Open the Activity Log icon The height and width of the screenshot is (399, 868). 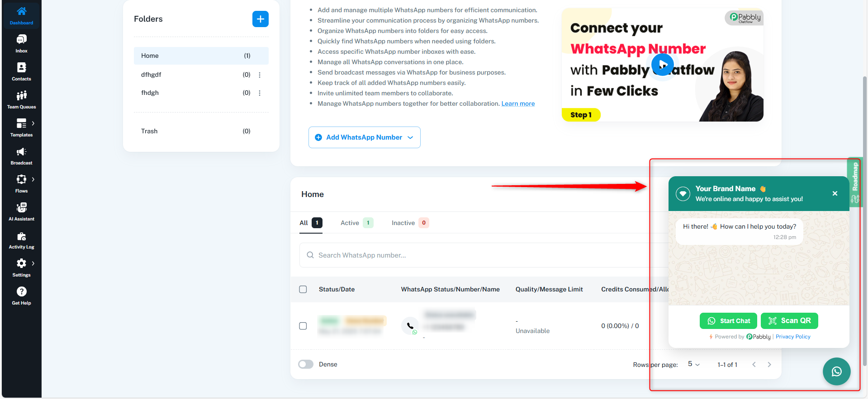(21, 236)
